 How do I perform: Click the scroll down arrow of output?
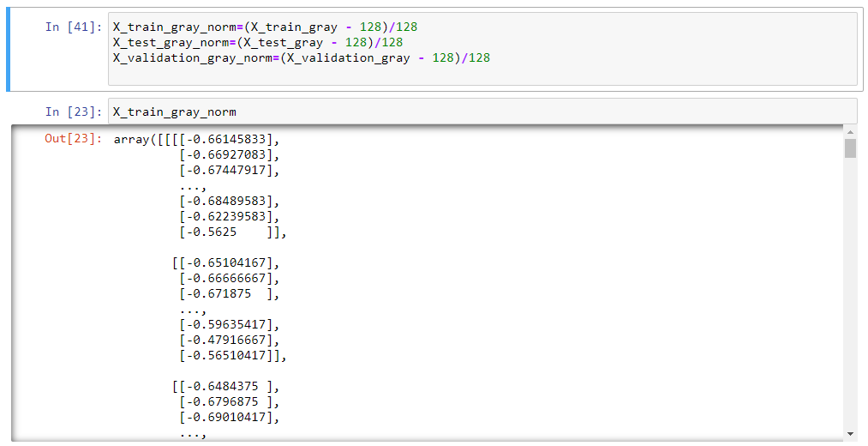click(x=850, y=434)
